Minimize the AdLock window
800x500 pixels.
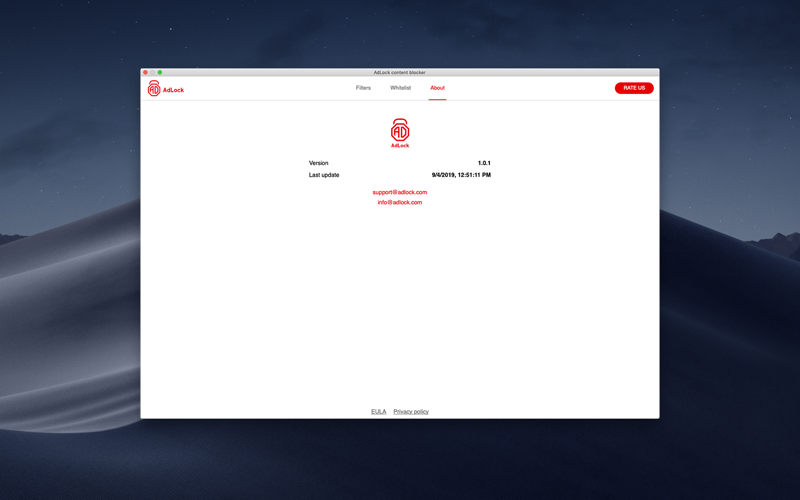pos(153,72)
